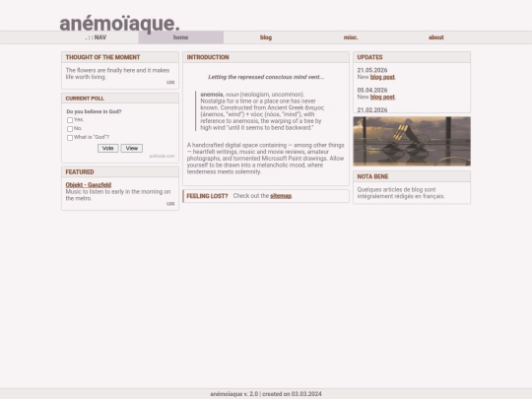This screenshot has width=532, height=399.
Task: Click the 'FEELING LOST?' heading
Action: coord(207,196)
